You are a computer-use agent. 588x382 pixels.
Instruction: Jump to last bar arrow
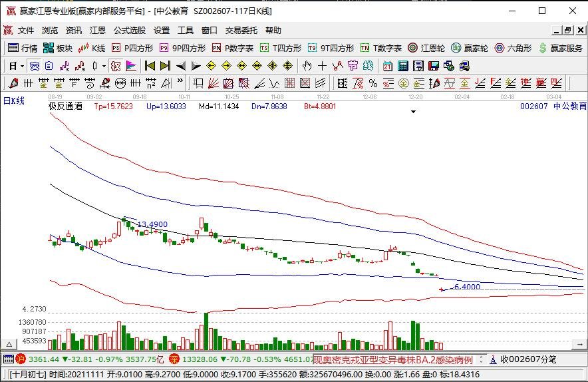(166, 67)
